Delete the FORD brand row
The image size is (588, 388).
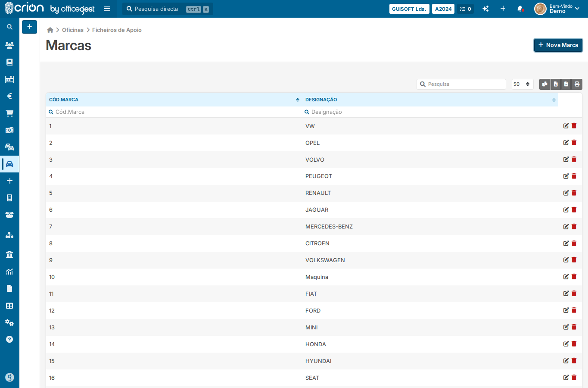[x=574, y=310]
